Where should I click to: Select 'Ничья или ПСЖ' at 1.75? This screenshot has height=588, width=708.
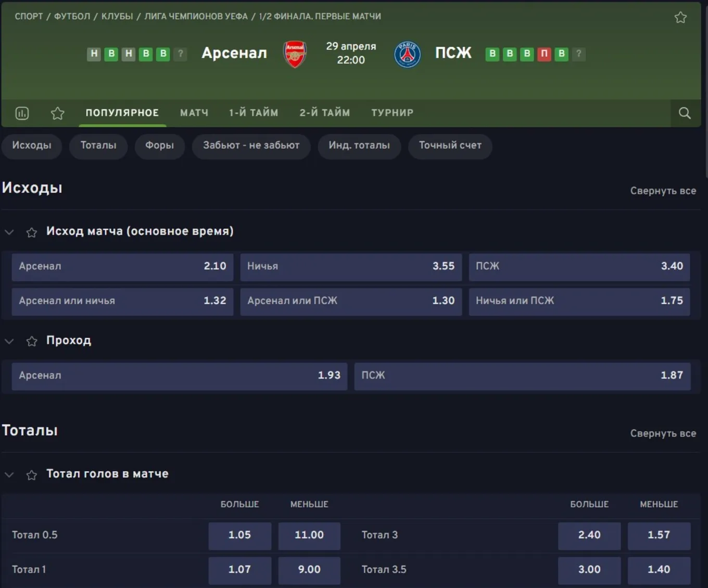pos(579,301)
